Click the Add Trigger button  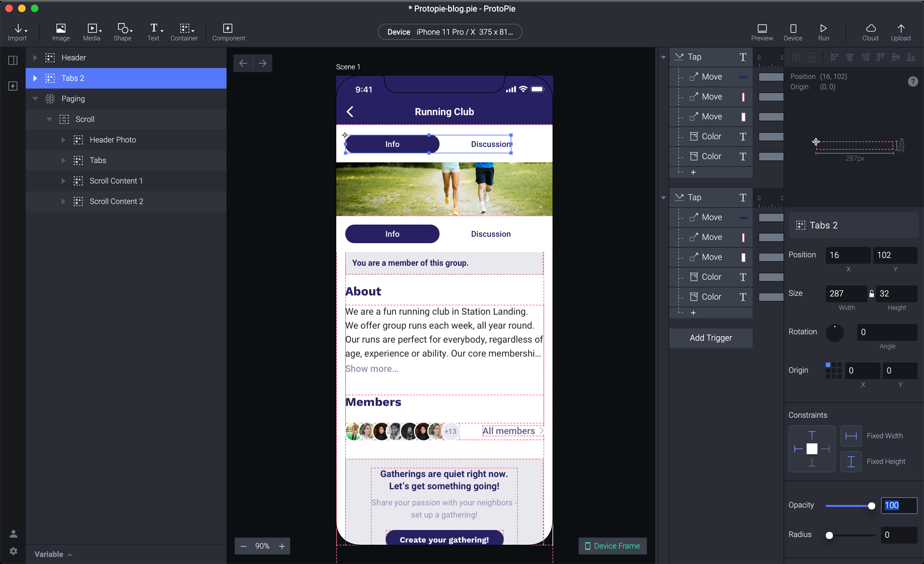pyautogui.click(x=711, y=338)
